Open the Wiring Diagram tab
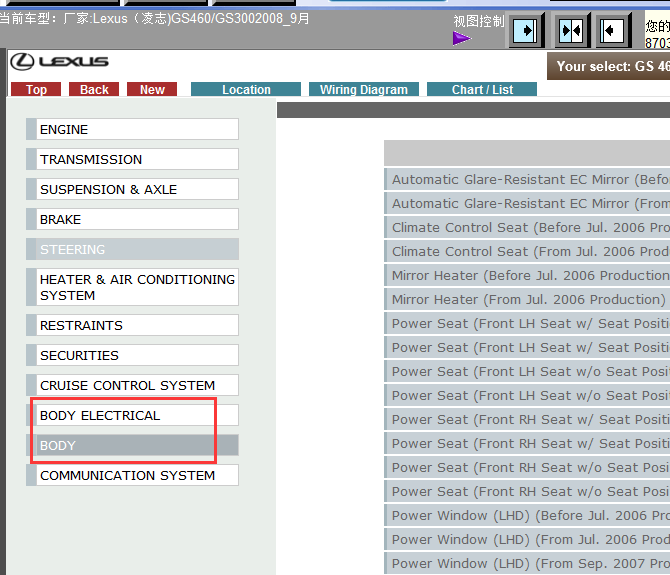 pos(364,89)
